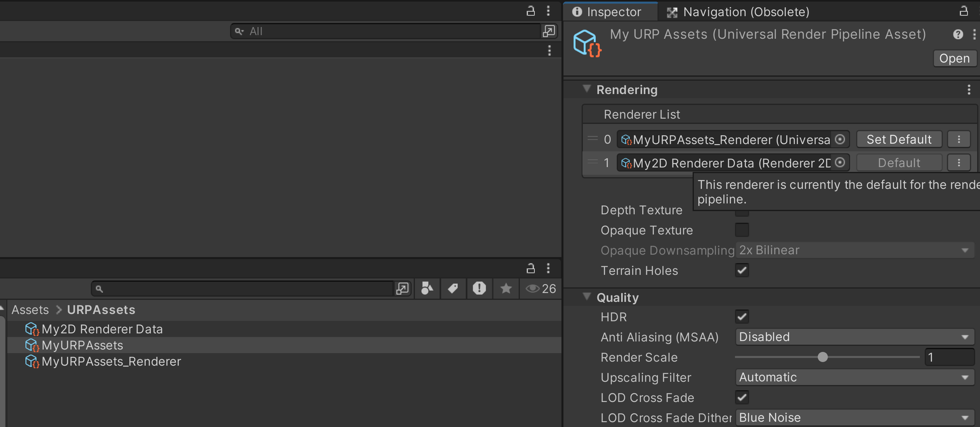Toggle the Opaque Texture checkbox

tap(742, 230)
